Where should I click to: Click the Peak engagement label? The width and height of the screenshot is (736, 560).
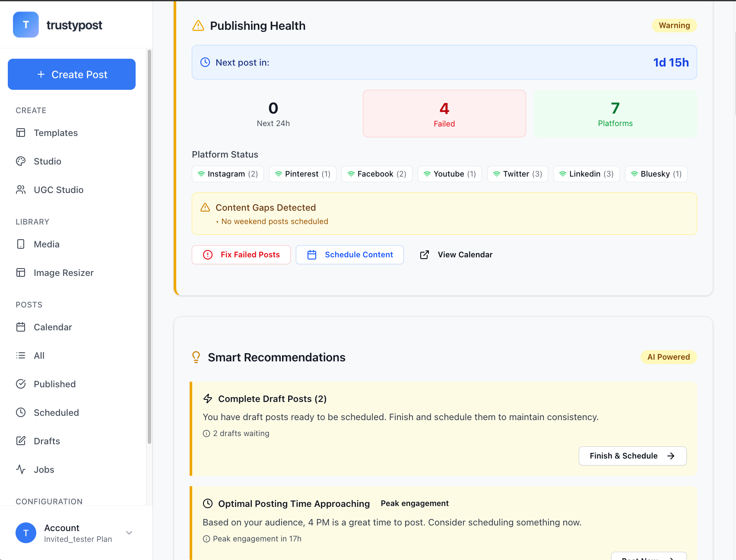(415, 503)
